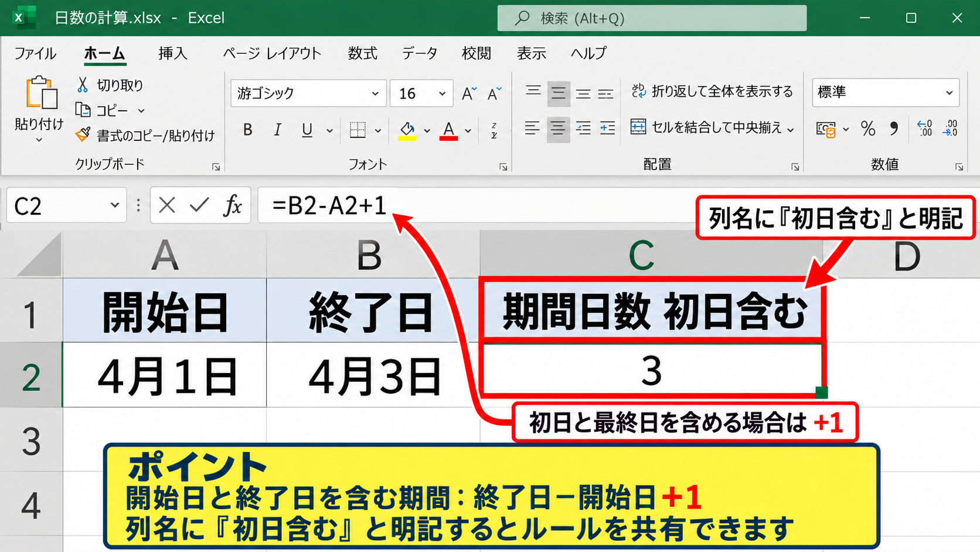Image resolution: width=980 pixels, height=552 pixels.
Task: Click the Decrease Decimal icon
Action: click(x=950, y=128)
